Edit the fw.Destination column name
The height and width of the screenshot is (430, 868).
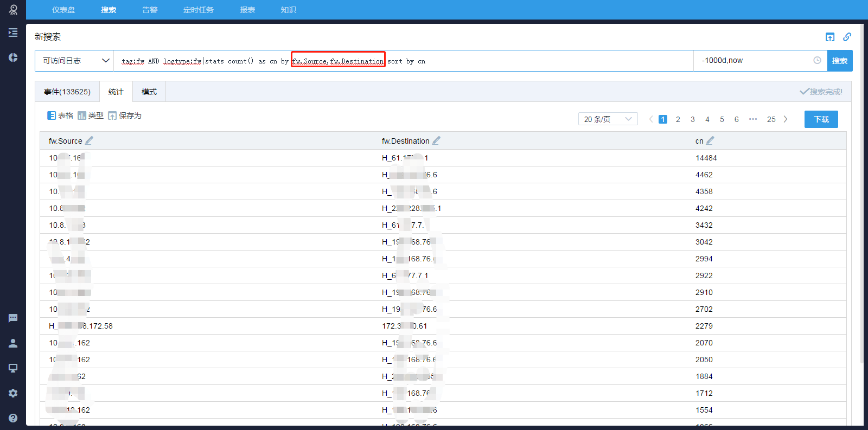(x=436, y=140)
